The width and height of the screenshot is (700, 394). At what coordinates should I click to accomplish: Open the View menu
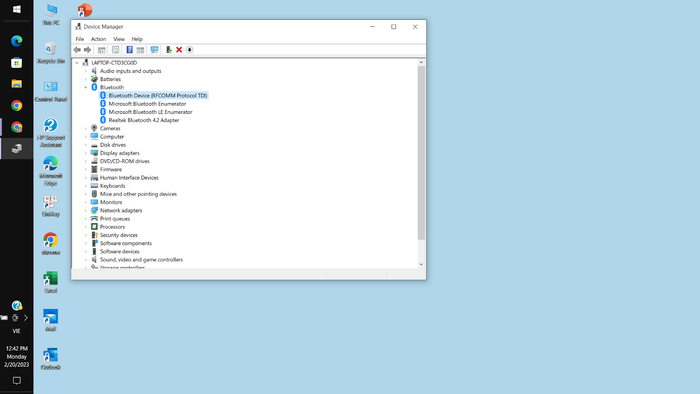(119, 39)
